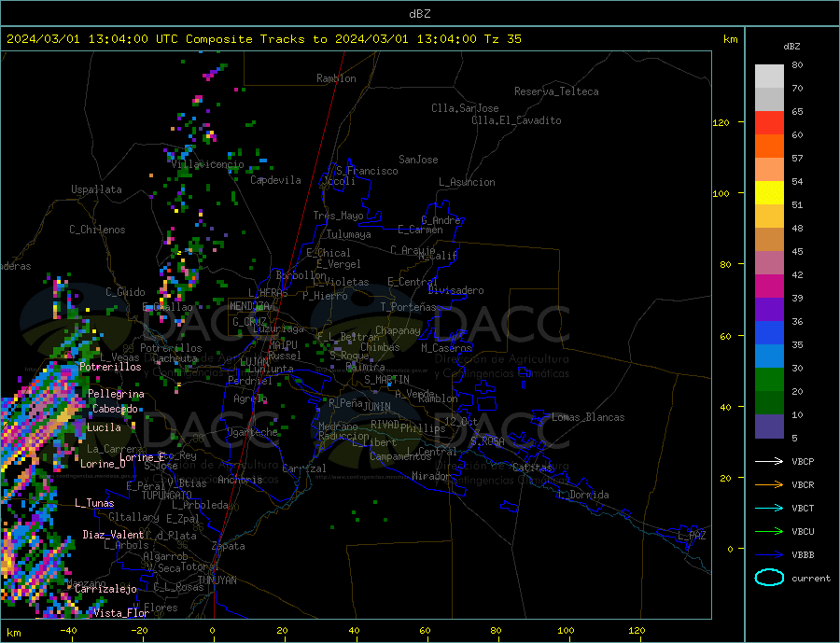Screen dimensions: 840x643
Task: Click the green VBCU arrow icon
Action: pos(769,531)
